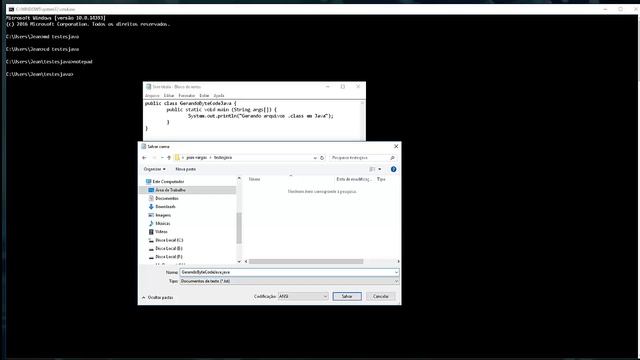Click the Notepad icon in its title bar
This screenshot has height=360, width=640.
point(149,87)
